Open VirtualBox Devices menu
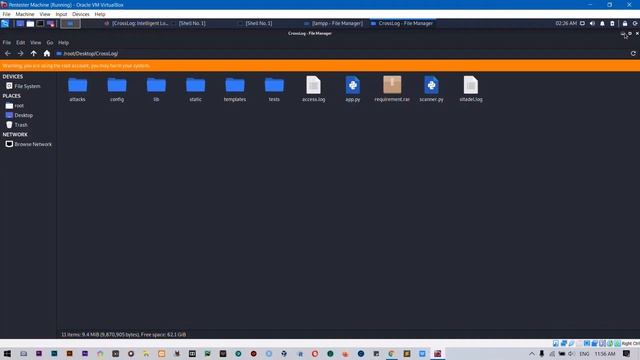 pos(80,14)
